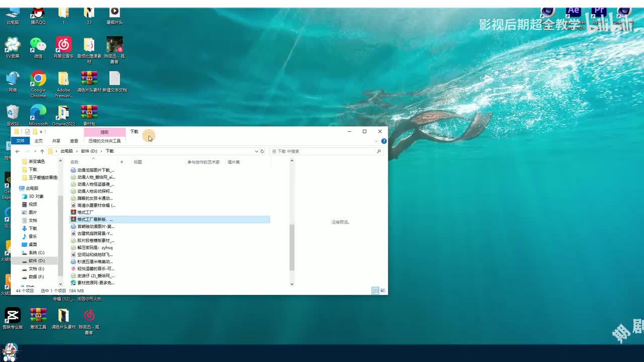Click the 提取 contextual tab header
The width and height of the screenshot is (644, 362).
coord(105,132)
